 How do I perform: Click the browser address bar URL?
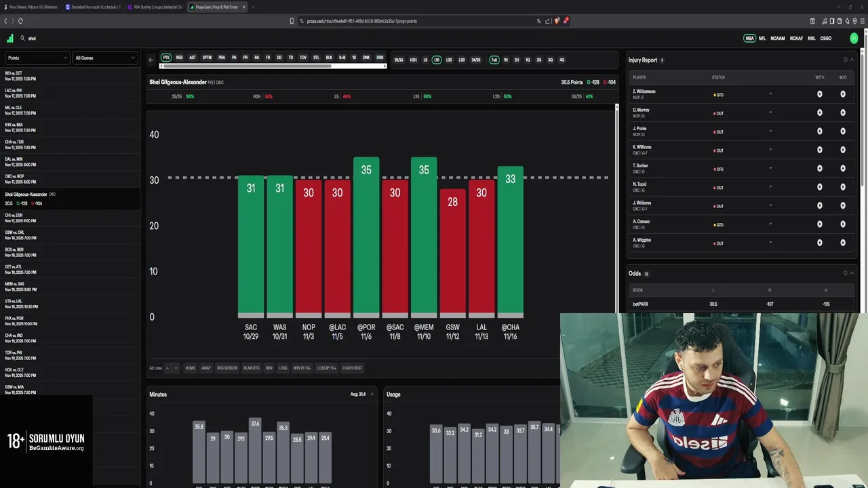click(x=361, y=21)
